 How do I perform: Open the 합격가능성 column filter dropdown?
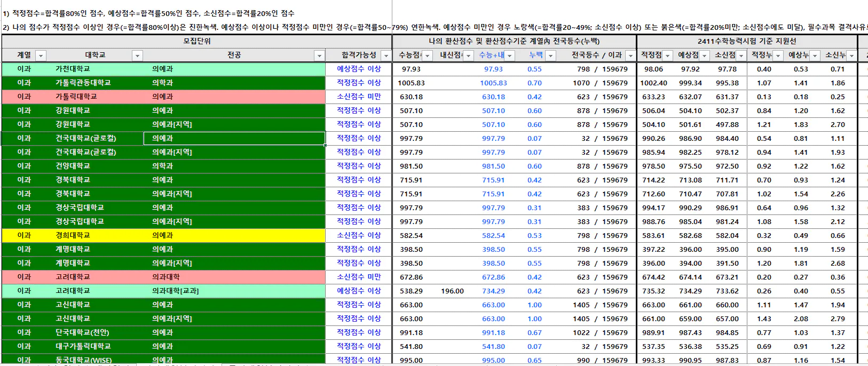pyautogui.click(x=386, y=55)
